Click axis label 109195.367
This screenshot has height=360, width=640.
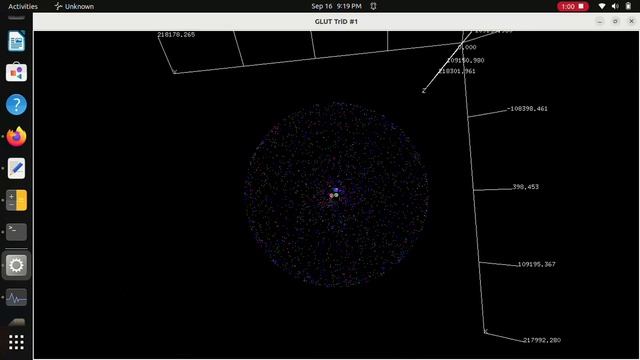click(536, 264)
